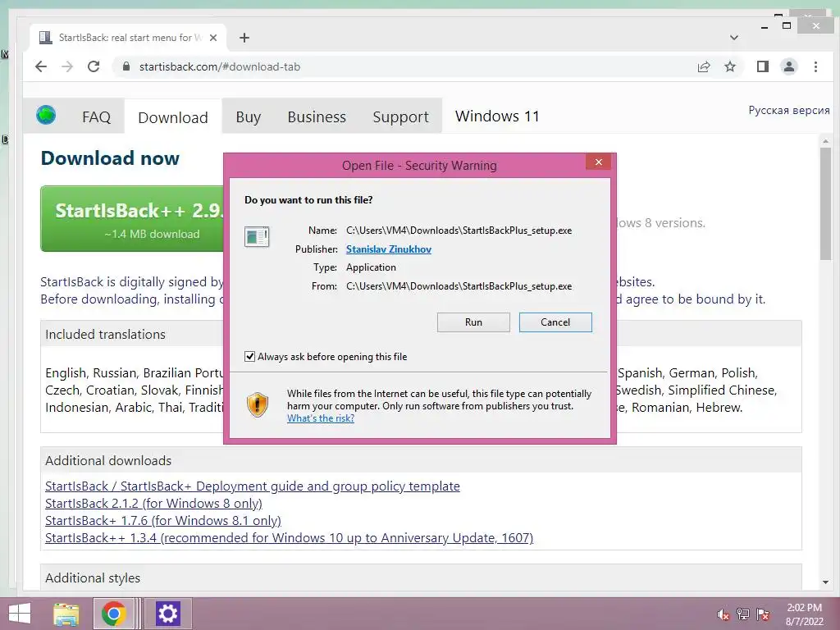This screenshot has height=630, width=840.
Task: Reload the StartIsBack page
Action: pos(94,66)
